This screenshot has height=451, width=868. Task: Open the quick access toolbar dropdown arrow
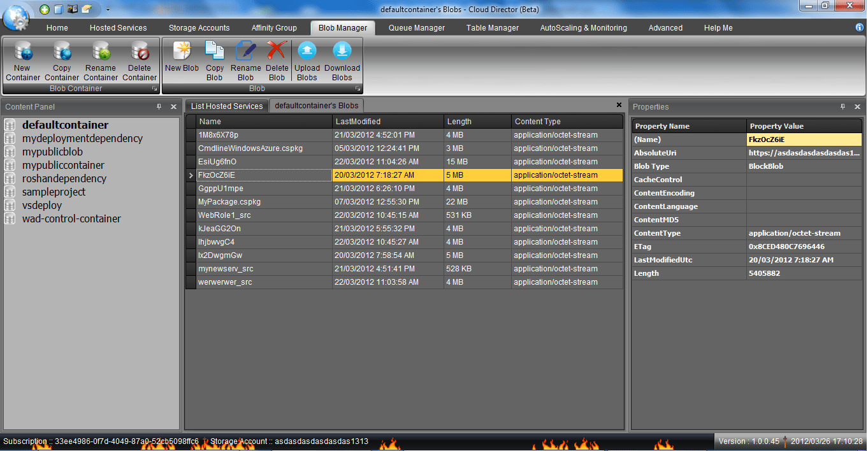click(x=108, y=9)
